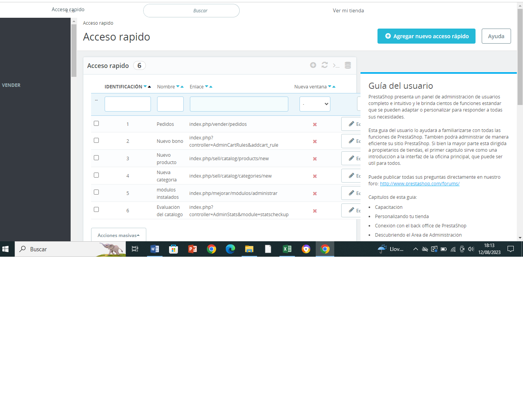Open Microsoft Store from the taskbar
The width and height of the screenshot is (523, 420).
pos(174,249)
